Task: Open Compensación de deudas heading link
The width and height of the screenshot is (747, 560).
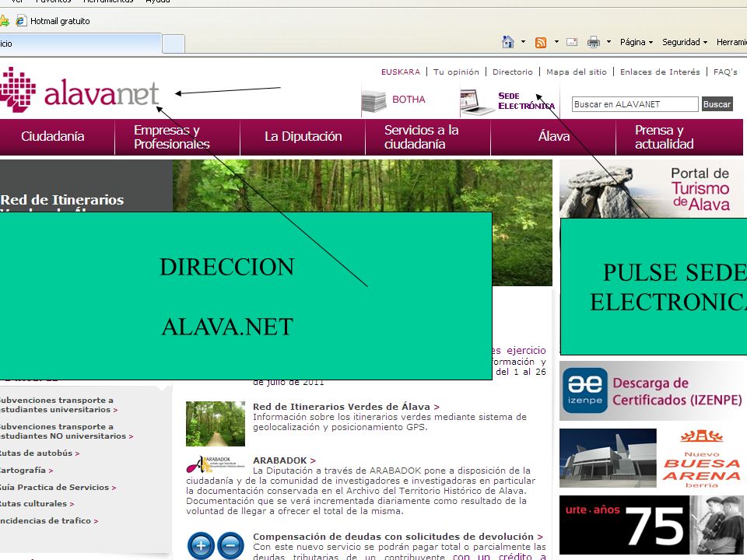Action: (398, 537)
